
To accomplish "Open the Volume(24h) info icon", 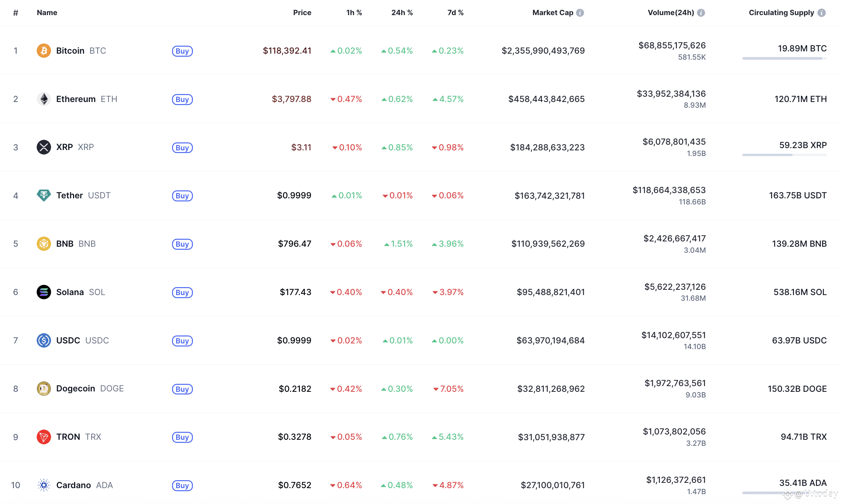I will 701,13.
